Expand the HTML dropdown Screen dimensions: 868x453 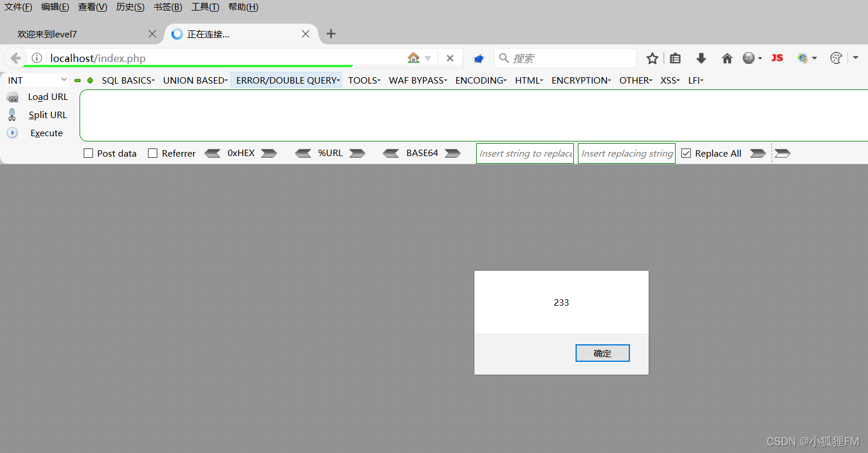pyautogui.click(x=529, y=81)
